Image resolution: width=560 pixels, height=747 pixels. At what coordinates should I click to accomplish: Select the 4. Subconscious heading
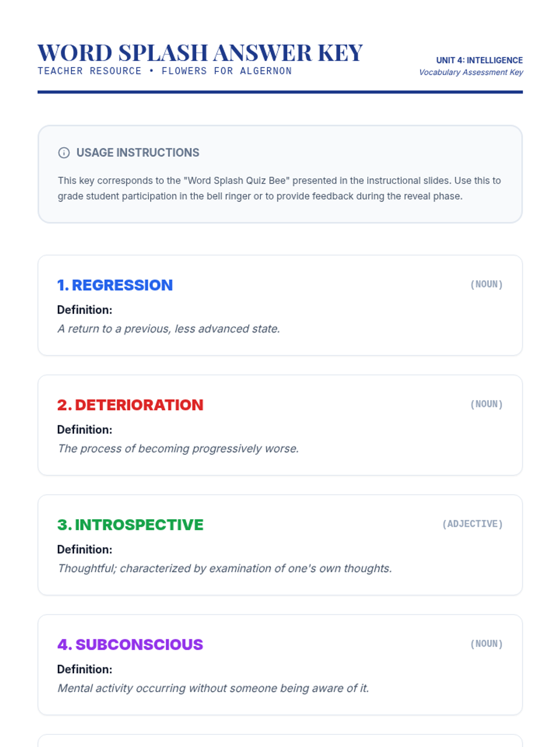tap(130, 644)
